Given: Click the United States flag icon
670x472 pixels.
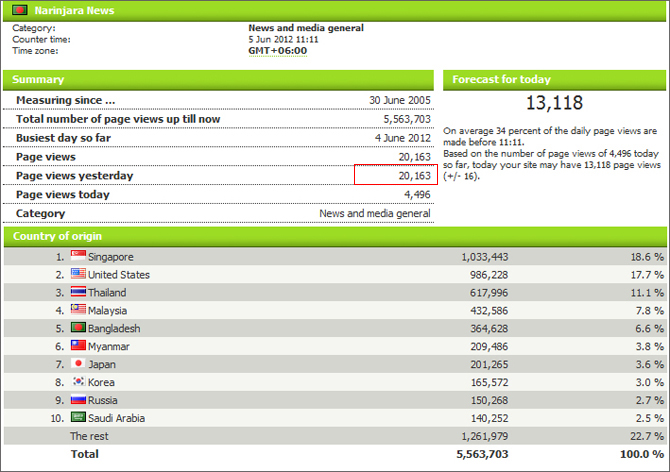Looking at the screenshot, I should tap(77, 274).
